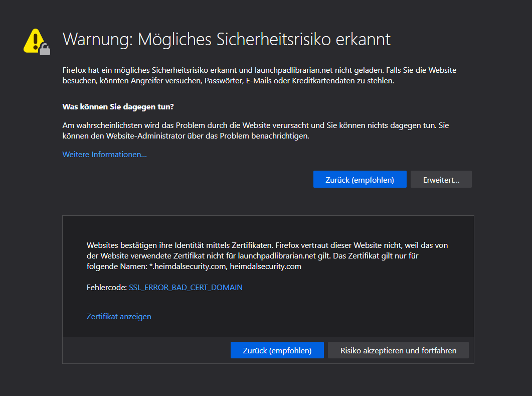Toggle the 'Erweitert...' details button
The image size is (532, 396).
pos(441,180)
